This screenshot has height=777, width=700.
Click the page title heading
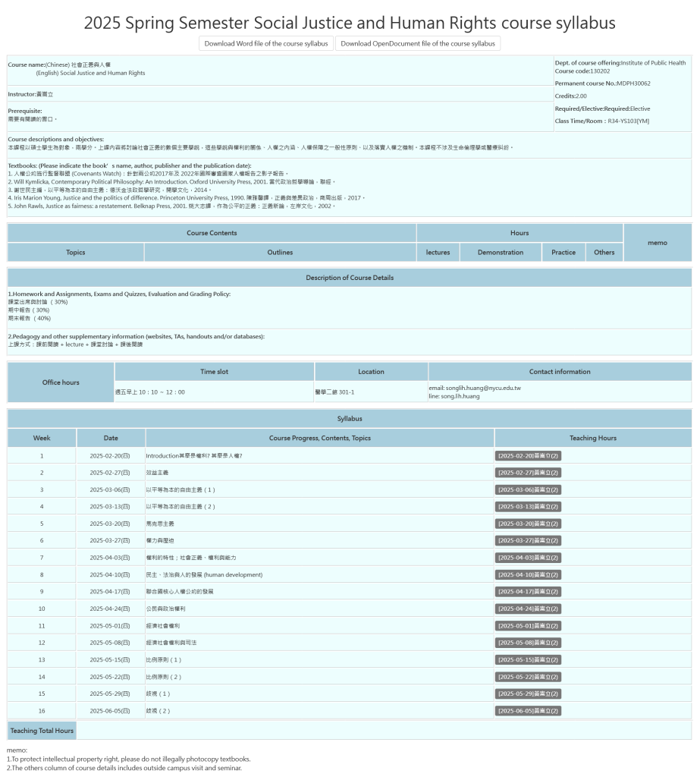tap(350, 23)
